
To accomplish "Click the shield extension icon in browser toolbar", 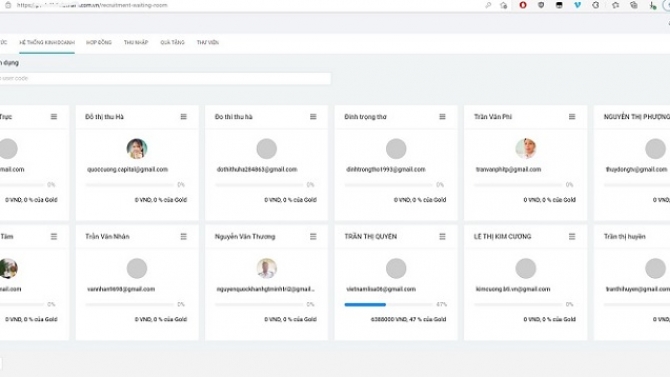I will [541, 5].
